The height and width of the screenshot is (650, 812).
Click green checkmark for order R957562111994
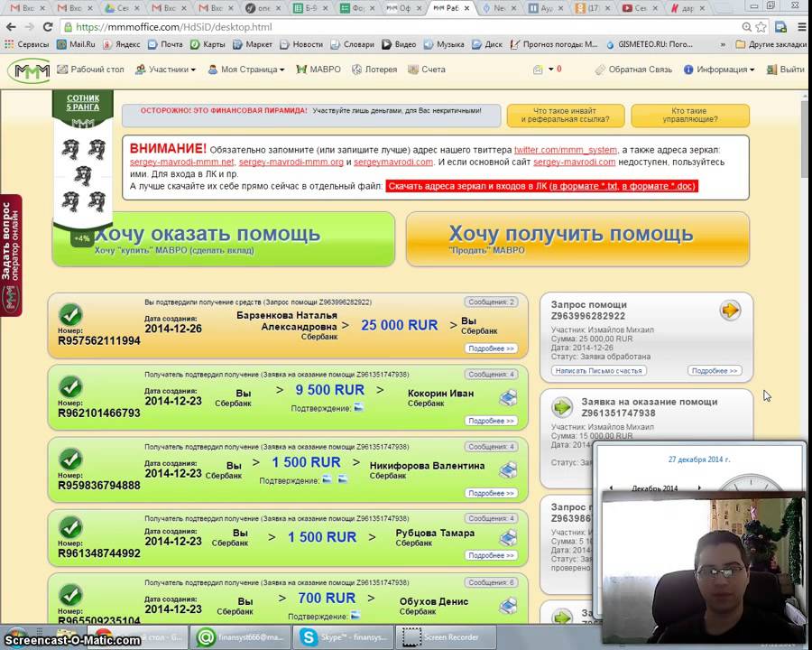[x=71, y=314]
